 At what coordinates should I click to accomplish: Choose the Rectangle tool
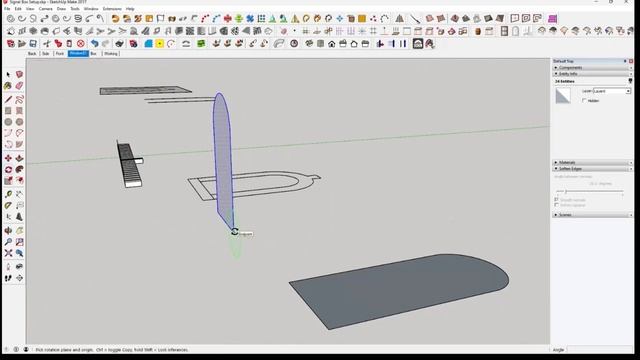pyautogui.click(x=8, y=111)
